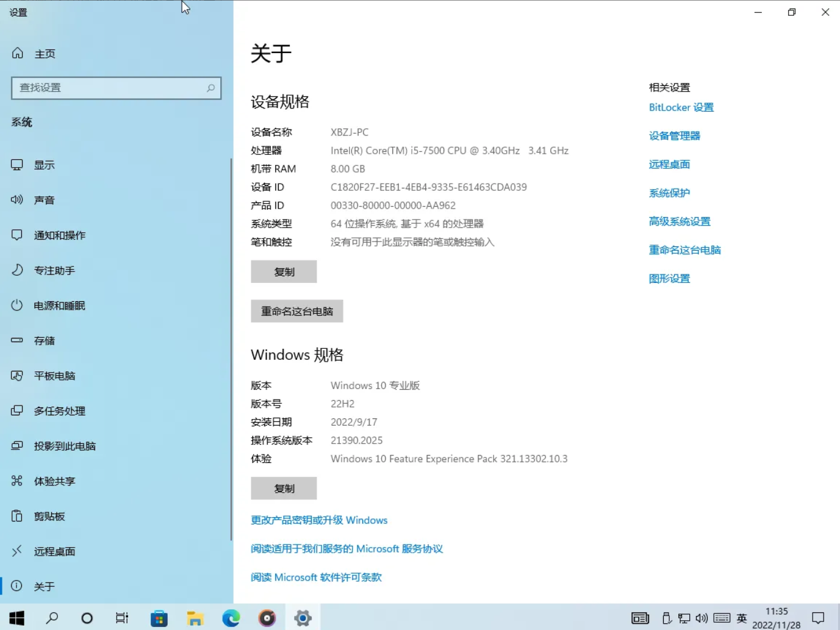Copy device specifications with 复制 button
840x630 pixels.
coord(284,271)
